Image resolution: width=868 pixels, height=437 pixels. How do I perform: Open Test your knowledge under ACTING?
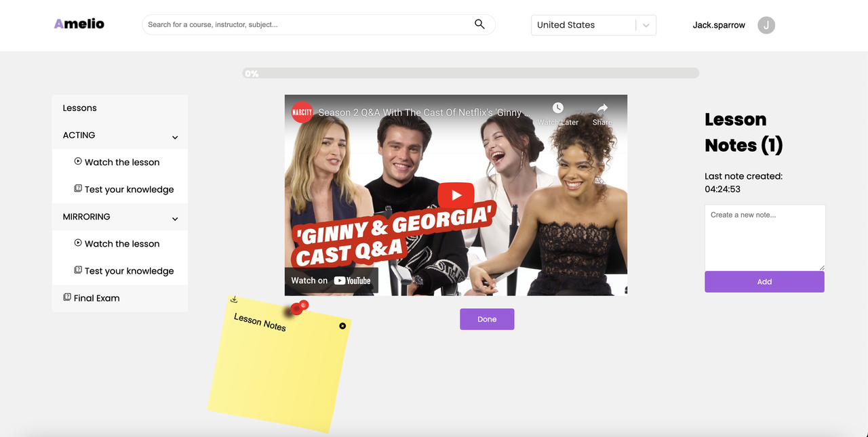(130, 189)
